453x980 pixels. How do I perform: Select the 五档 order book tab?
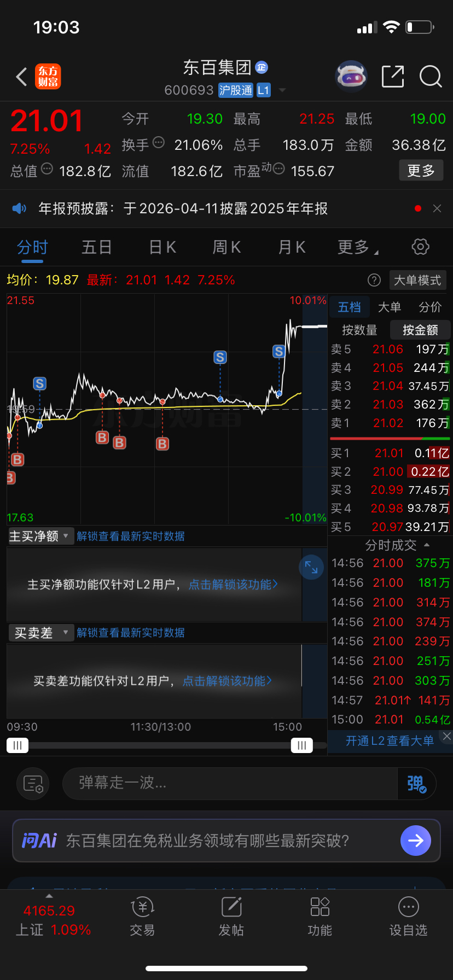(x=349, y=307)
